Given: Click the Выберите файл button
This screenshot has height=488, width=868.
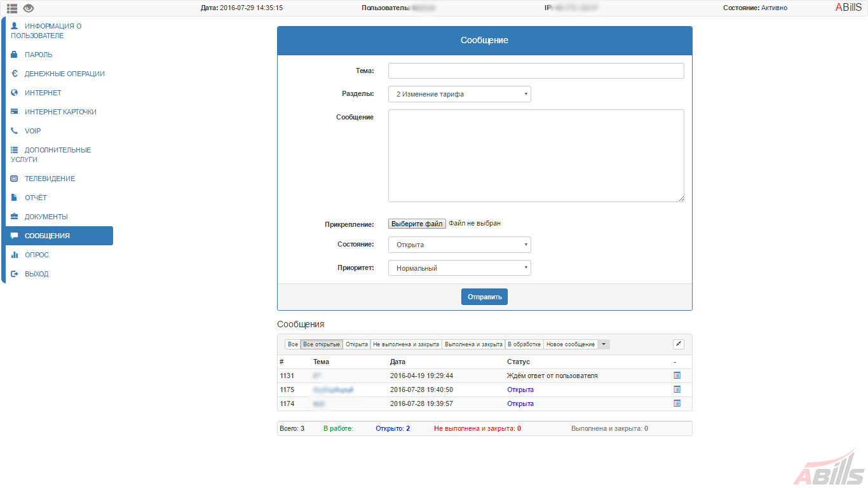Looking at the screenshot, I should [417, 224].
